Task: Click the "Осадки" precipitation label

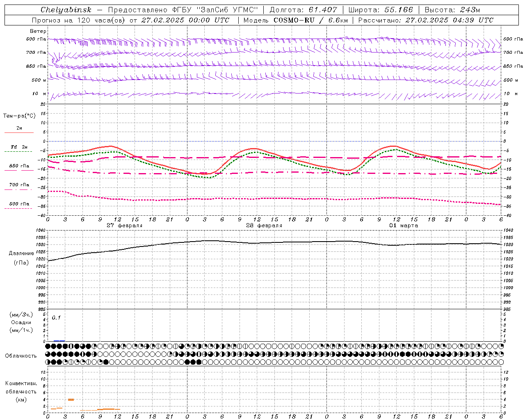Action: (x=21, y=322)
